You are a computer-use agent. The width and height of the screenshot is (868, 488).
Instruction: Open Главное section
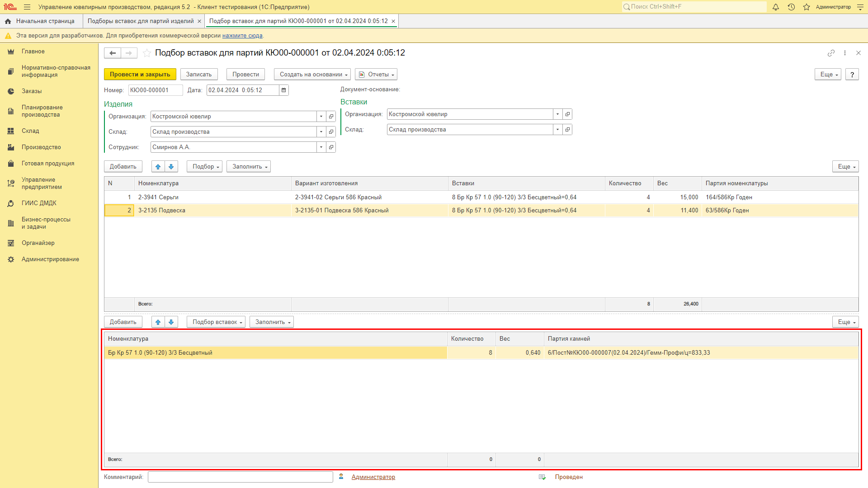33,52
